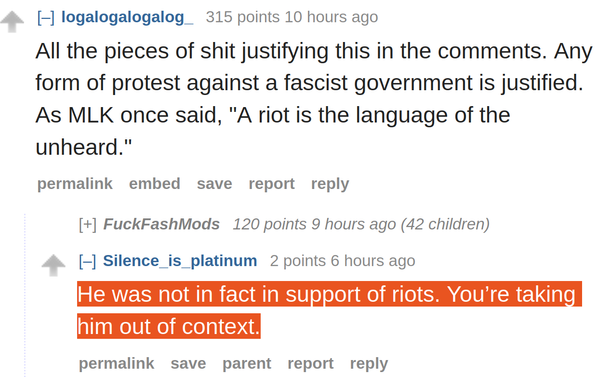Click the highlighted comment text
This screenshot has width=611, height=377.
coord(329,310)
